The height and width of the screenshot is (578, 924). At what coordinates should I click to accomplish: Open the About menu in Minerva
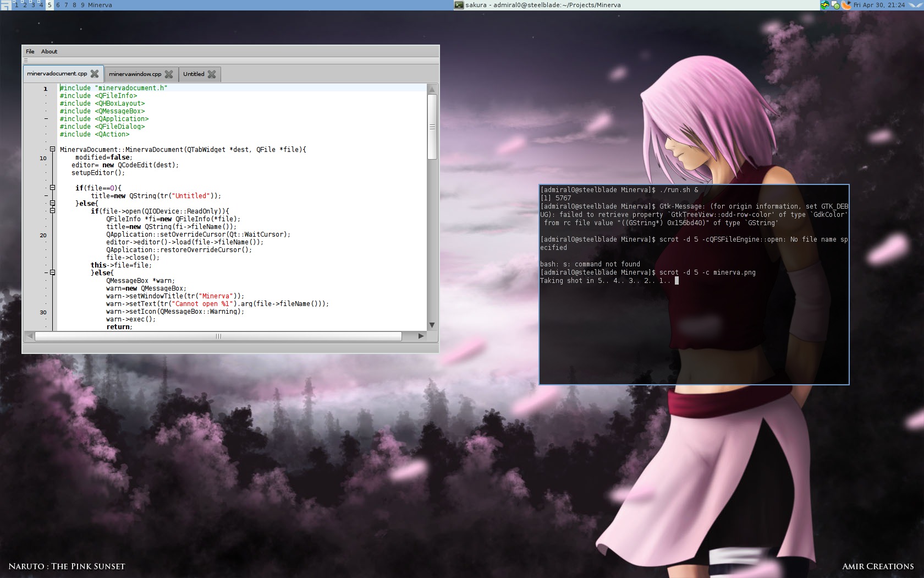[49, 51]
